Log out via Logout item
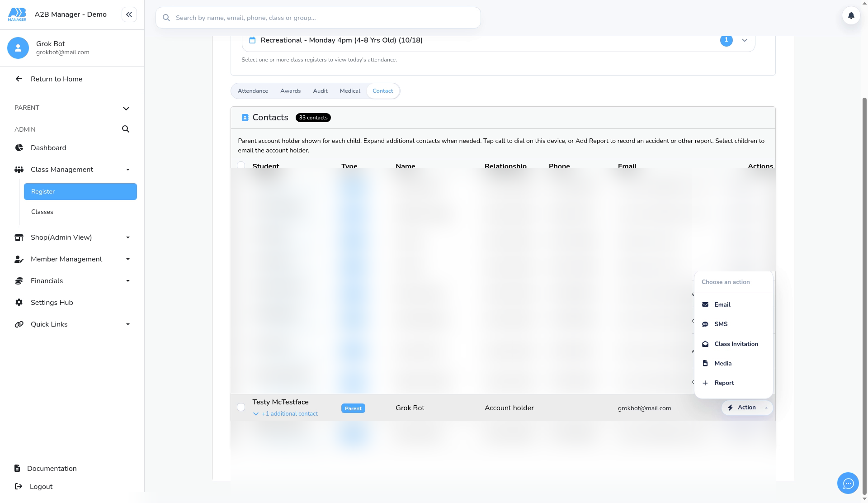 pos(34,487)
